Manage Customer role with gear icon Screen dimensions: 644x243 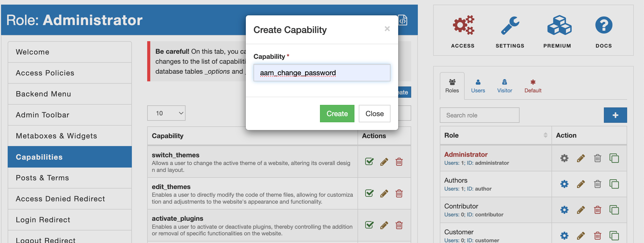point(564,236)
